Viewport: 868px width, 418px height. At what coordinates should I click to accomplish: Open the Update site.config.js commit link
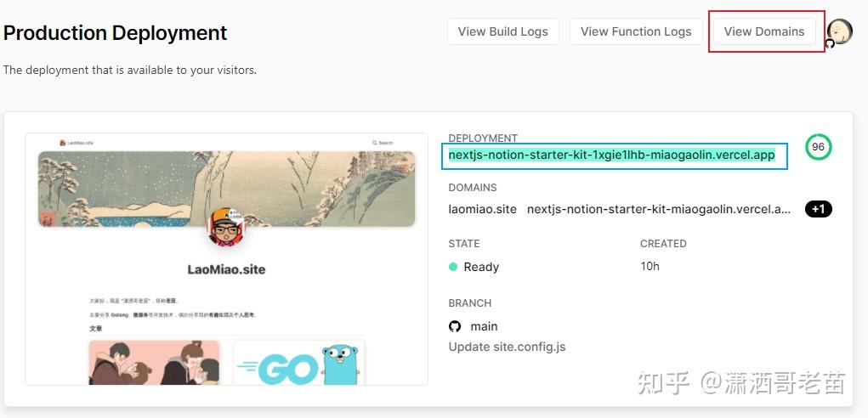click(x=507, y=347)
